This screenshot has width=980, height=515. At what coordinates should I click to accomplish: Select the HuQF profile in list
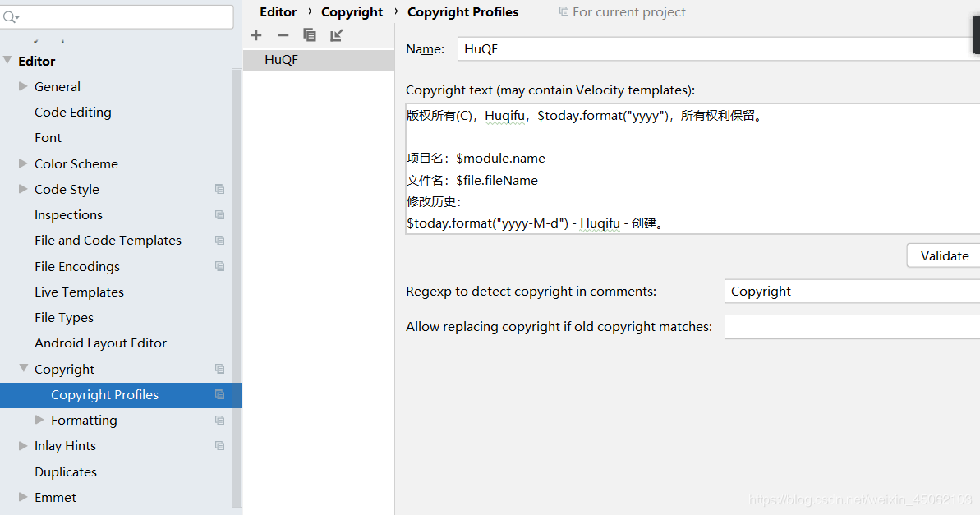click(x=319, y=60)
